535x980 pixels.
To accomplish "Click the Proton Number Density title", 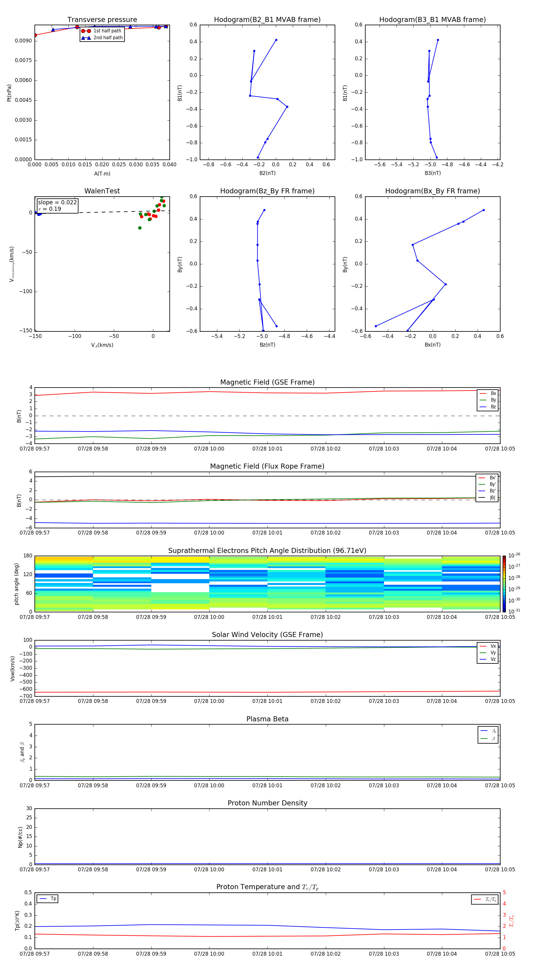I will tap(267, 803).
